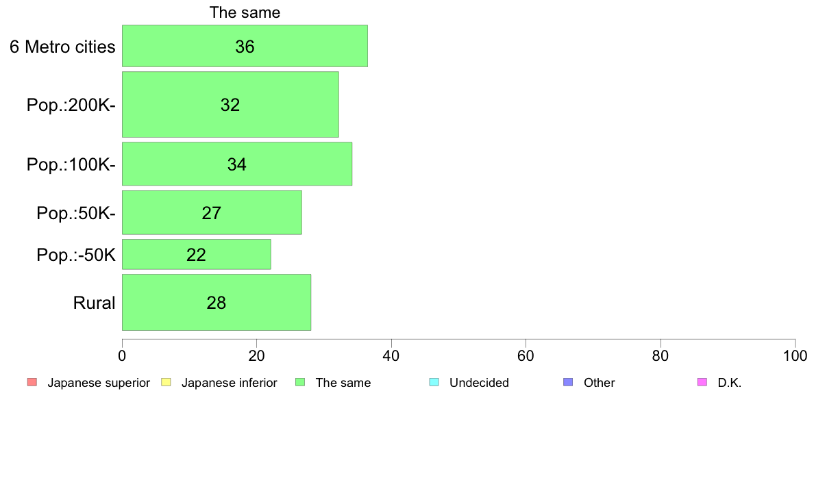
Task: Click the 6 Metro cities axis label
Action: click(62, 47)
